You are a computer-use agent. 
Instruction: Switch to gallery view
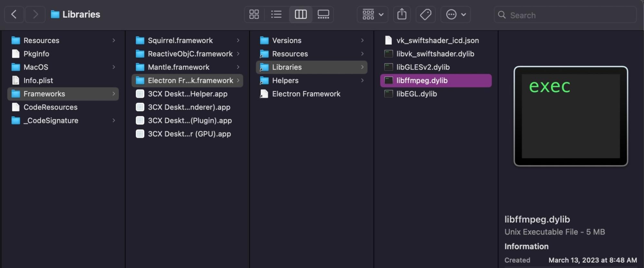coord(323,14)
